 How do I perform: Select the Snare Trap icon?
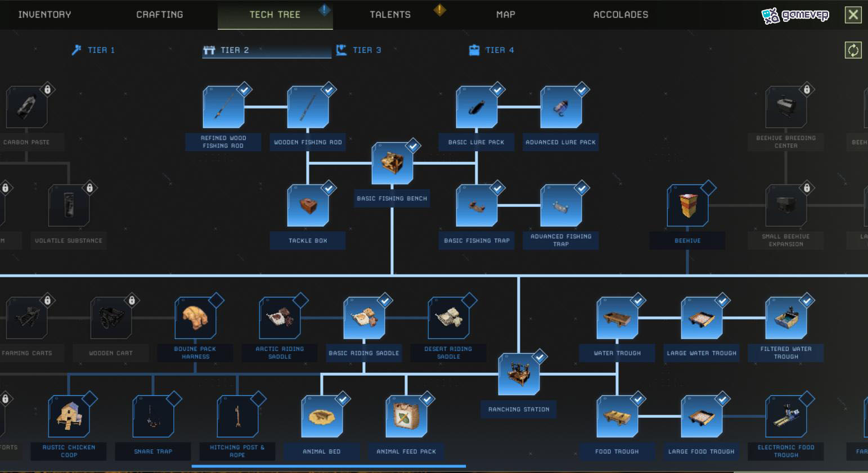click(153, 416)
